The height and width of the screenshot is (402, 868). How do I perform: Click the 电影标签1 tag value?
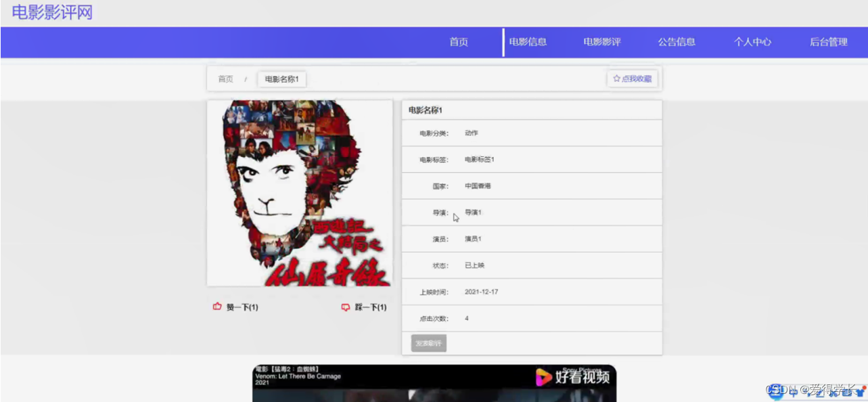pos(480,160)
